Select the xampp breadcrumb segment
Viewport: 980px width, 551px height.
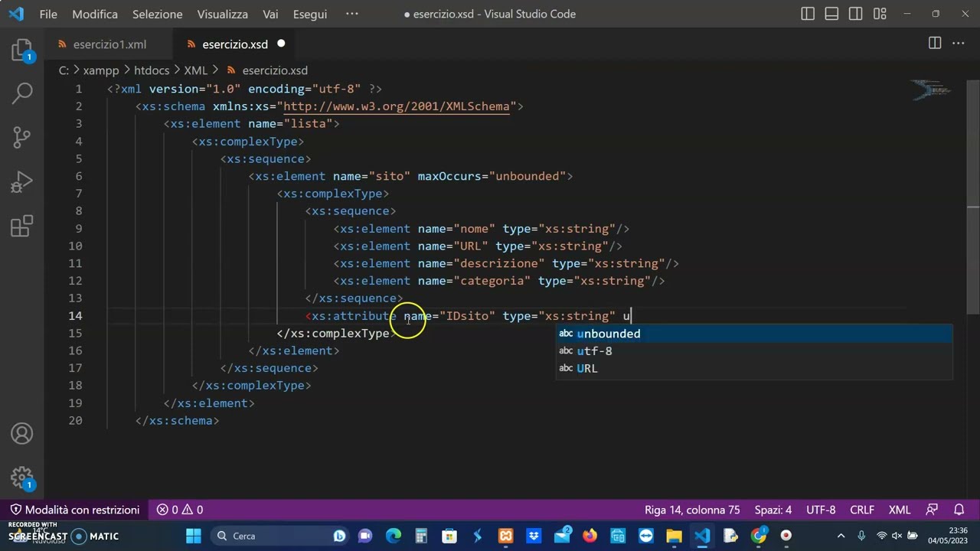100,70
